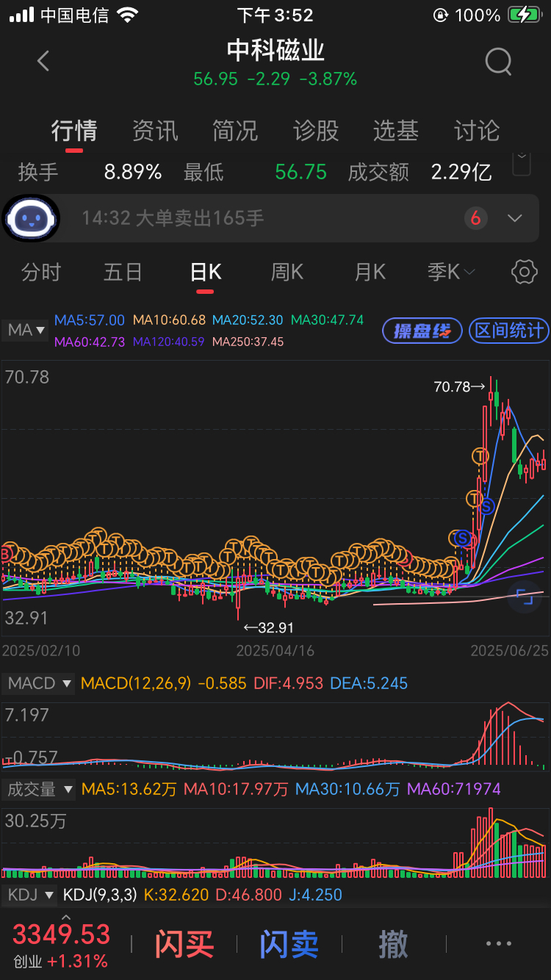Select the 月K chart tab

click(x=370, y=273)
